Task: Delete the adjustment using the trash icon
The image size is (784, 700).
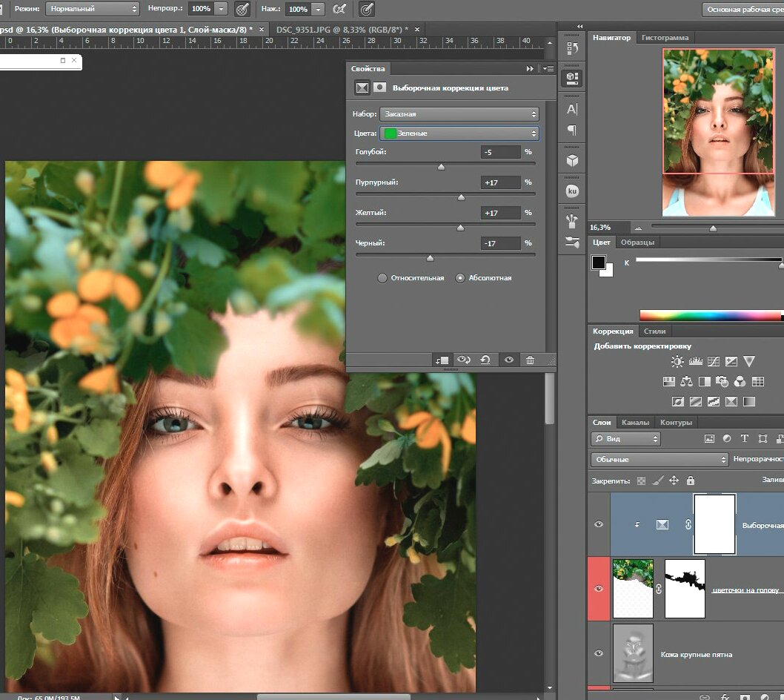Action: 530,360
